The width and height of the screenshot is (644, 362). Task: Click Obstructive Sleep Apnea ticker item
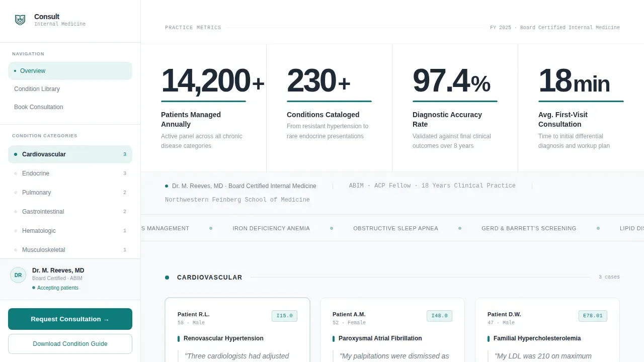[x=395, y=228]
